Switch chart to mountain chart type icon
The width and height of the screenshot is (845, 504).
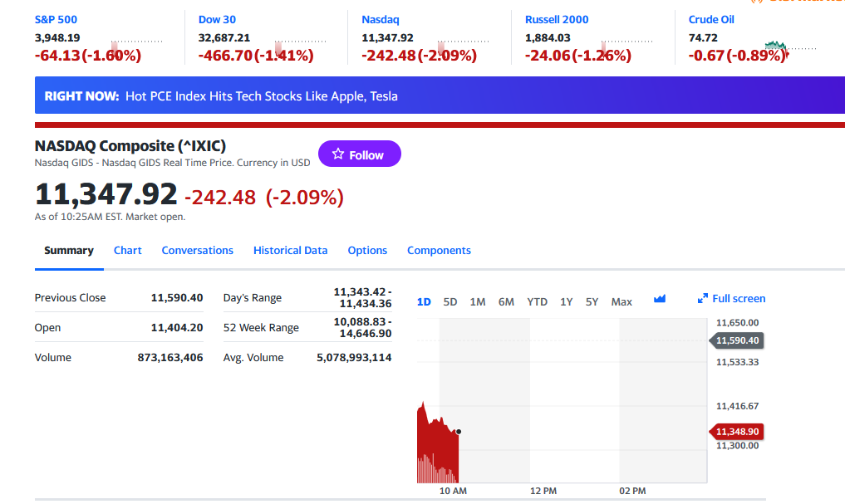(660, 299)
